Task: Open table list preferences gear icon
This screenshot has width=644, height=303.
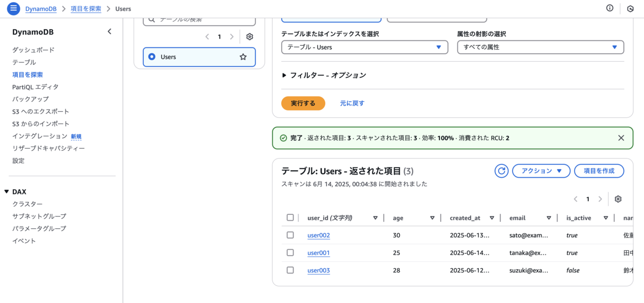Action: click(x=250, y=37)
